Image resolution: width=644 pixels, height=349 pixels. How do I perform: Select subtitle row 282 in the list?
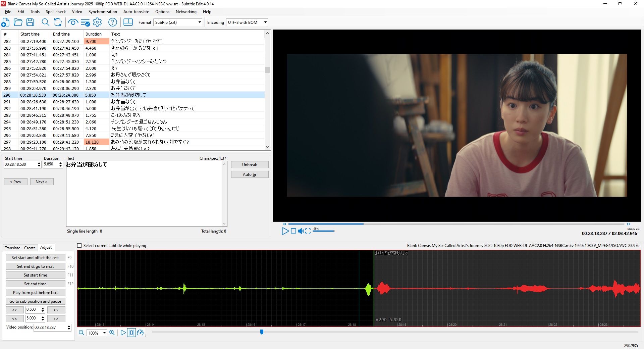pos(133,41)
